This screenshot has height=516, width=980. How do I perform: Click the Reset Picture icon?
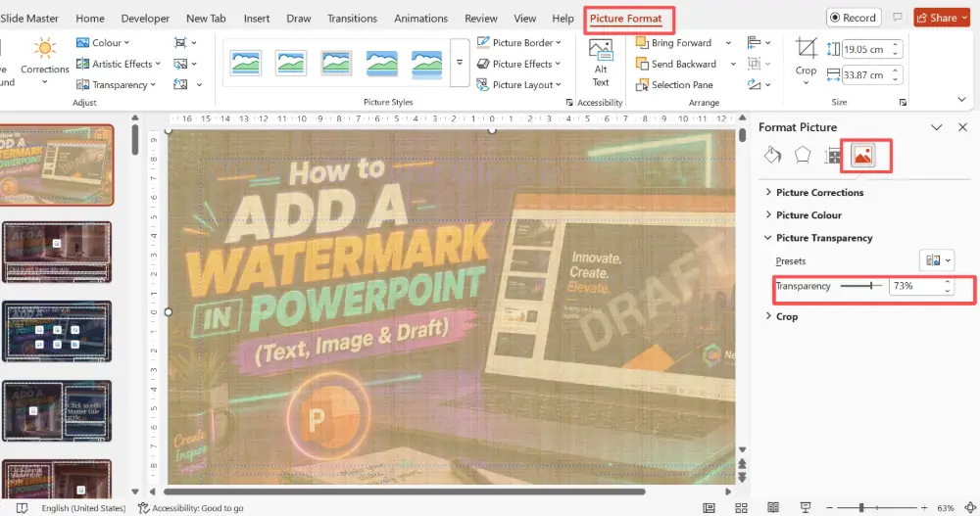pyautogui.click(x=180, y=84)
